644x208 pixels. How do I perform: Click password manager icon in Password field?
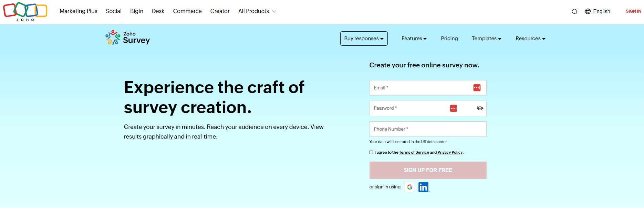pyautogui.click(x=454, y=108)
